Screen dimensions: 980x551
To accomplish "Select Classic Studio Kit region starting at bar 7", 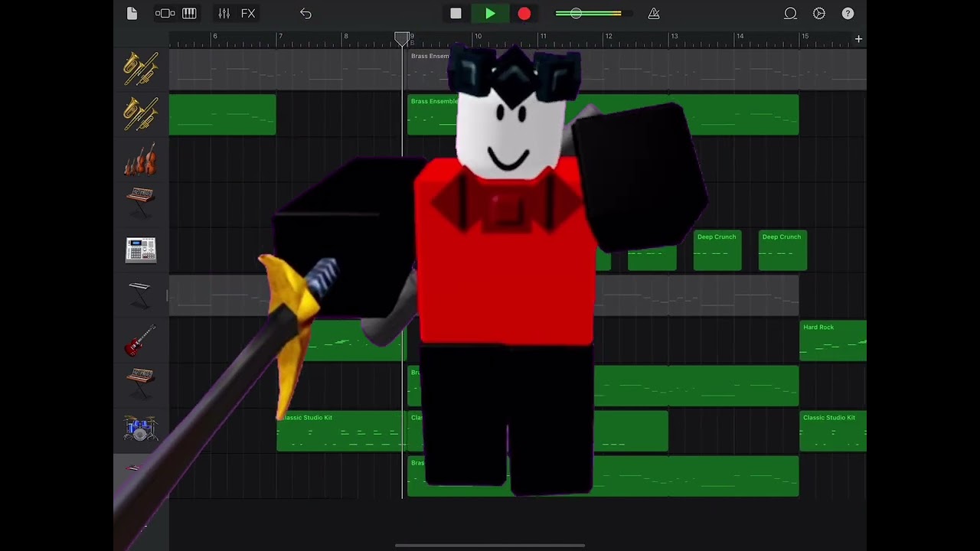I will coord(341,431).
